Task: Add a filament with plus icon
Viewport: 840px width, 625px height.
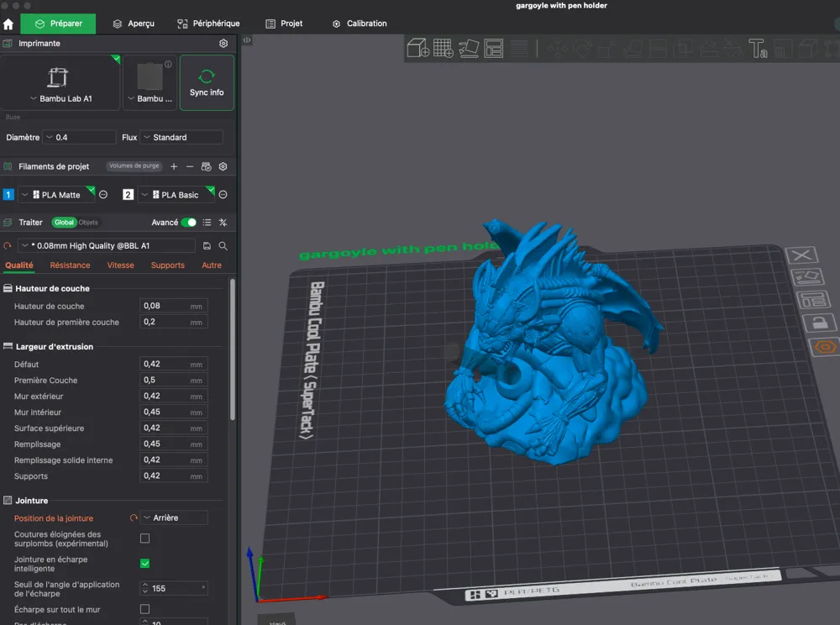Action: pyautogui.click(x=174, y=166)
